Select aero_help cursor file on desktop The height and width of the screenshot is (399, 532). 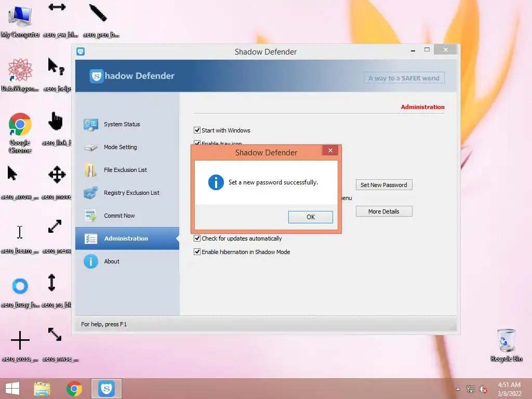tap(57, 75)
